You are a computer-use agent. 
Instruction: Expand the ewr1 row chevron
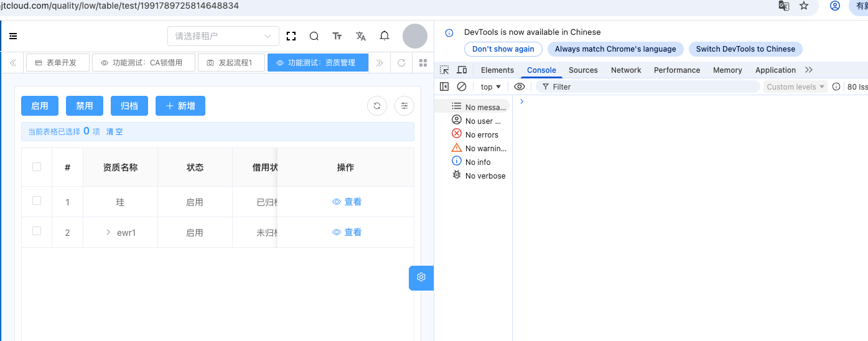108,232
